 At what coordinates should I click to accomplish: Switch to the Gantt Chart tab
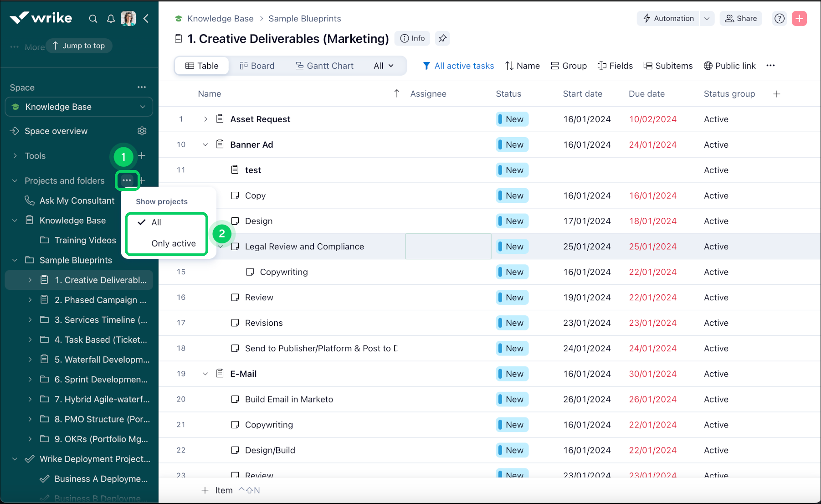coord(324,65)
